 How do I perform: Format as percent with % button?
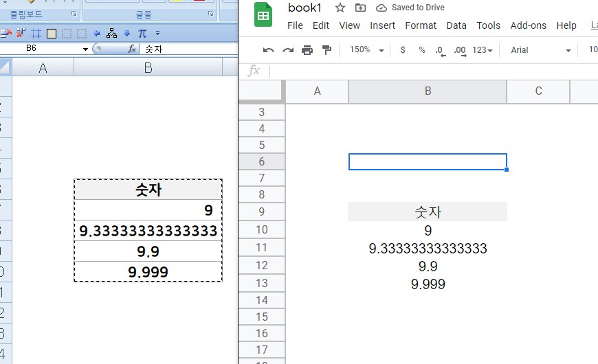click(x=422, y=50)
